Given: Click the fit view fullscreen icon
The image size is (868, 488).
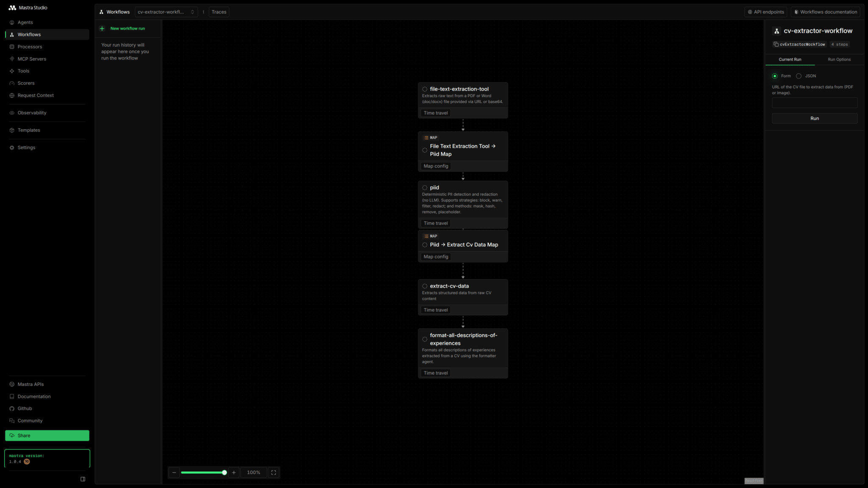Looking at the screenshot, I should (x=274, y=472).
